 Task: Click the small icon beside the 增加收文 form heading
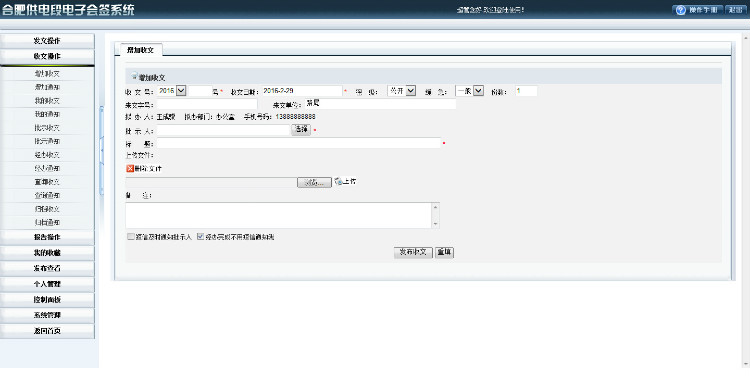[134, 76]
